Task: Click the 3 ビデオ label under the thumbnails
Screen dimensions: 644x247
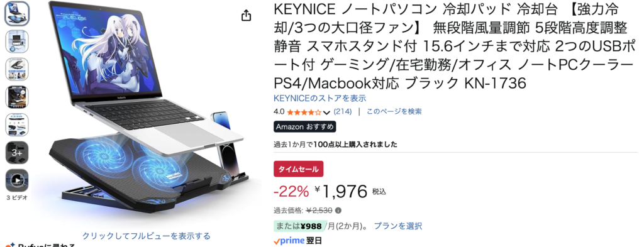Action: tap(17, 197)
